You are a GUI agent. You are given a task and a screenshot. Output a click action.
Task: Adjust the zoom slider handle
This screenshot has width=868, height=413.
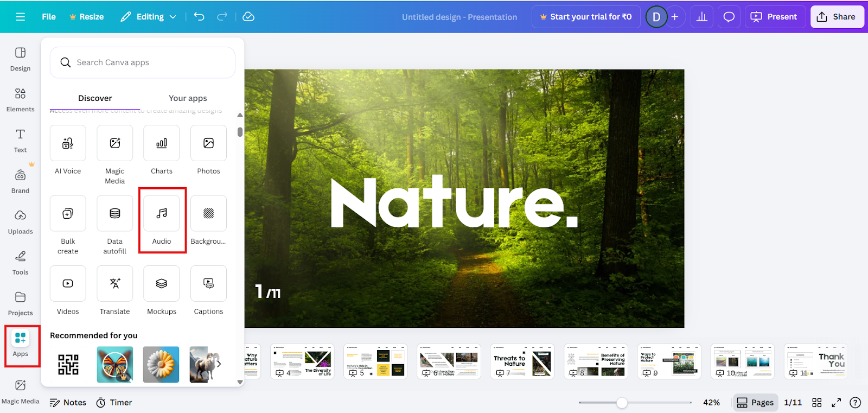pos(622,403)
